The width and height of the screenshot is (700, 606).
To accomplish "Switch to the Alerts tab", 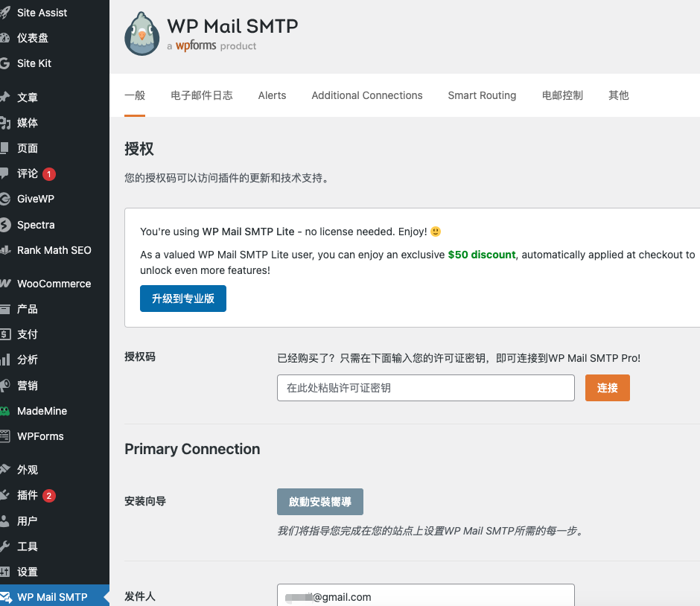I will coord(272,95).
